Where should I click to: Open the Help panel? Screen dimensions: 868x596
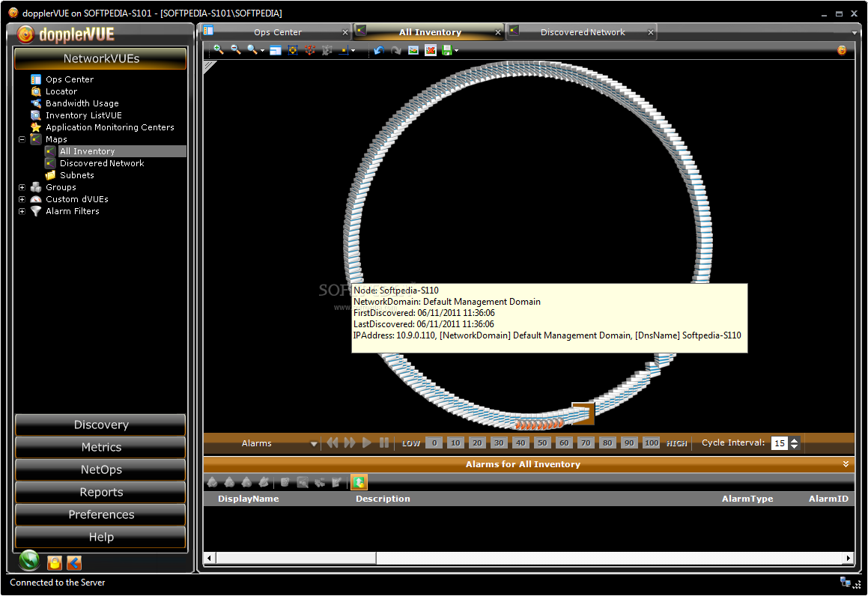tap(101, 537)
